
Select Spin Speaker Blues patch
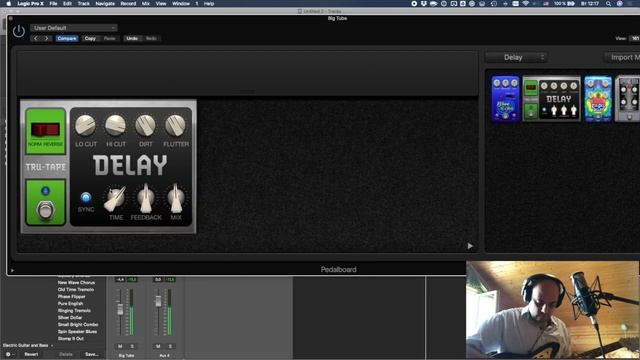point(78,331)
